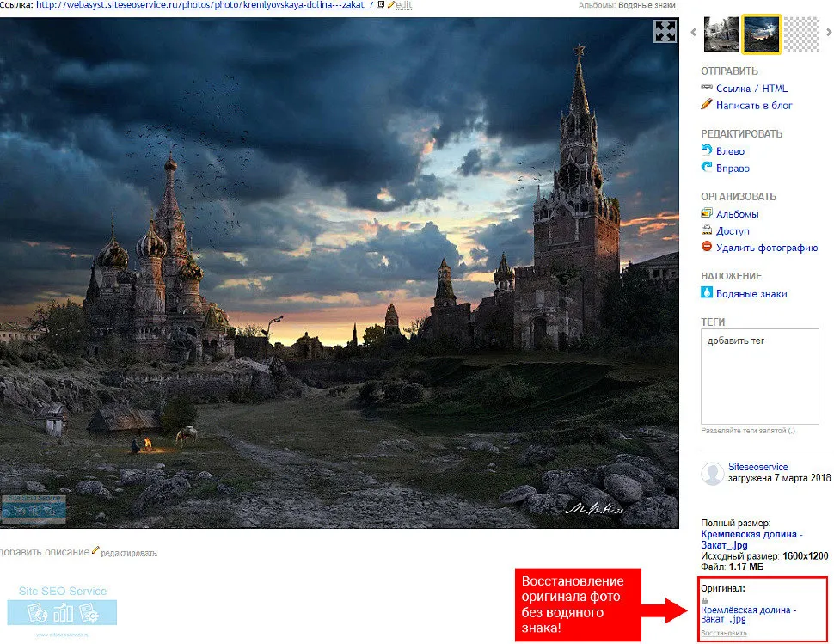Viewport: 834px width, 644px height.
Task: Click the access icon beside Доступ
Action: point(707,230)
